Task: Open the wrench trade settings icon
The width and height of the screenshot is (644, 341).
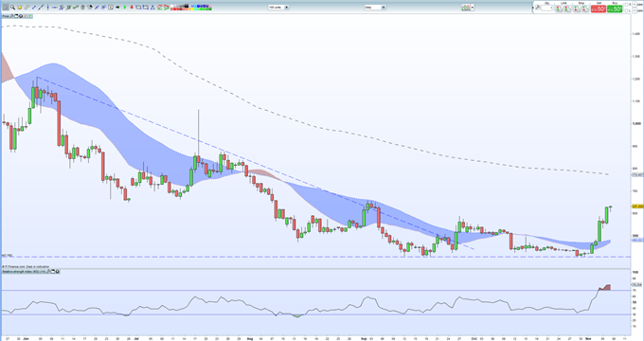Action: pyautogui.click(x=538, y=8)
